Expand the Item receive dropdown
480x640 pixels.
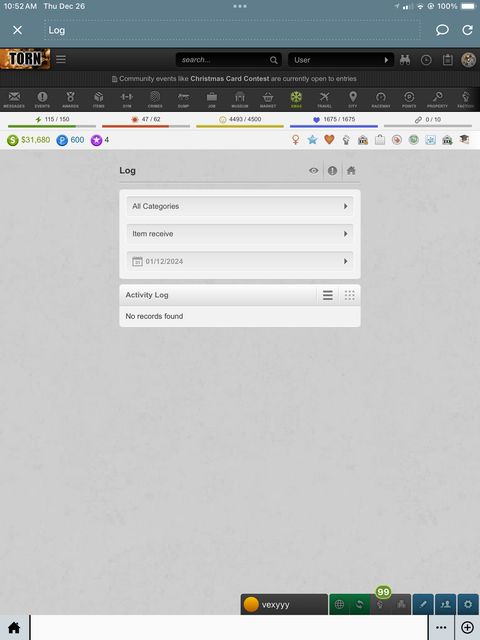(240, 234)
